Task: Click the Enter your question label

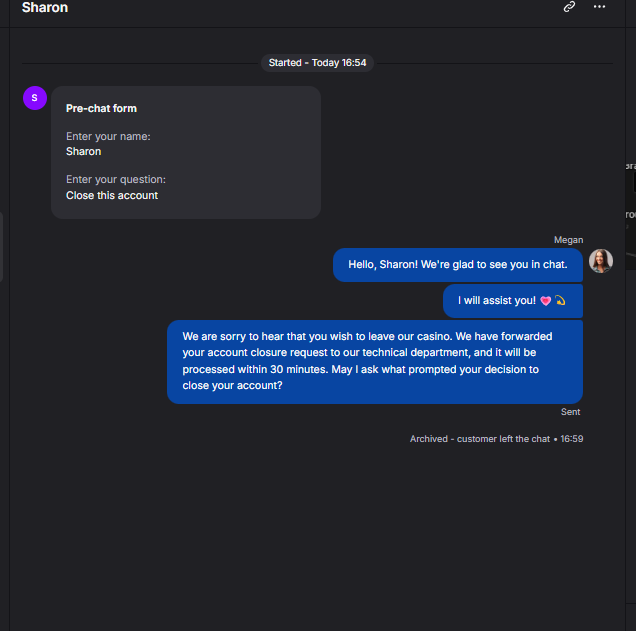Action: click(116, 179)
